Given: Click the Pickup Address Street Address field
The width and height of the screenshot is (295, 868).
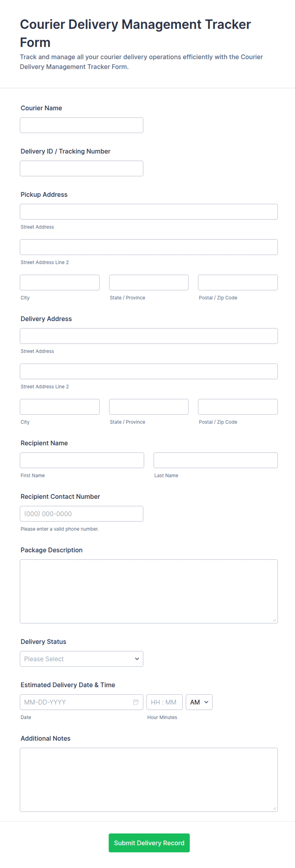Looking at the screenshot, I should 149,212.
